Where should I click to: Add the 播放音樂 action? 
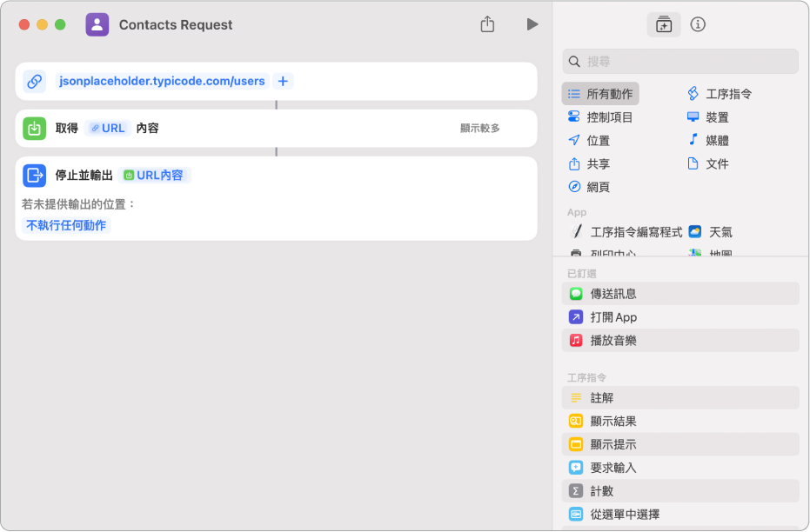[x=680, y=340]
